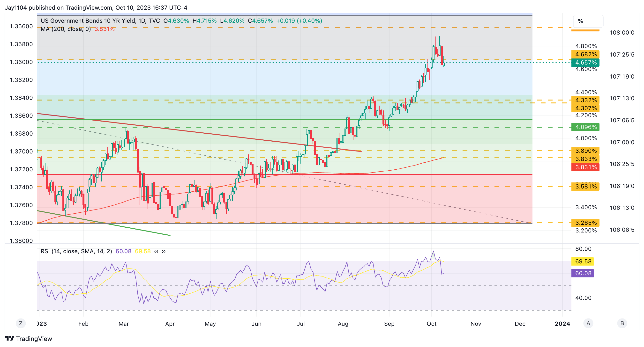
Task: Select the green 4.096% level label
Action: pos(585,127)
